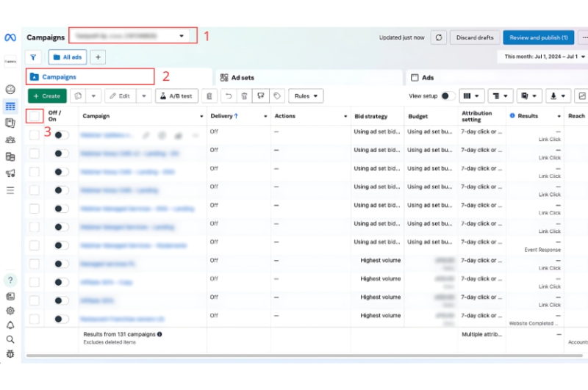Open Account overview gauge icon

(x=10, y=89)
